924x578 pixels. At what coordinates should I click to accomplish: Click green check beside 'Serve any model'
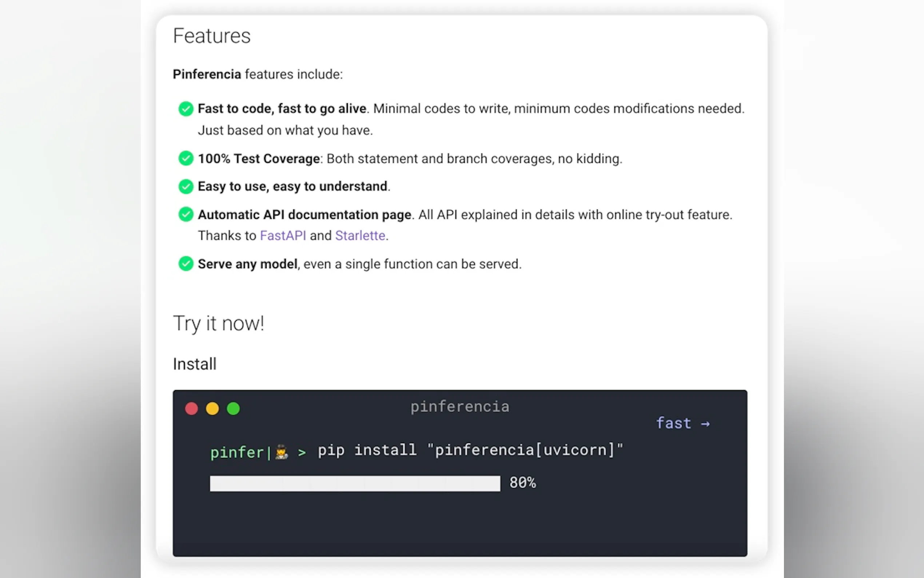186,264
